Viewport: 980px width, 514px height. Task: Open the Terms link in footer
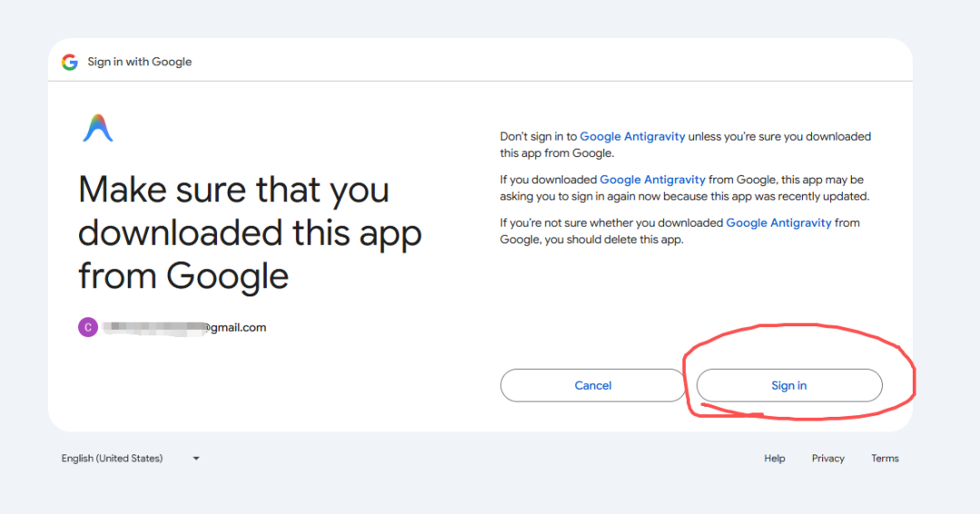885,459
